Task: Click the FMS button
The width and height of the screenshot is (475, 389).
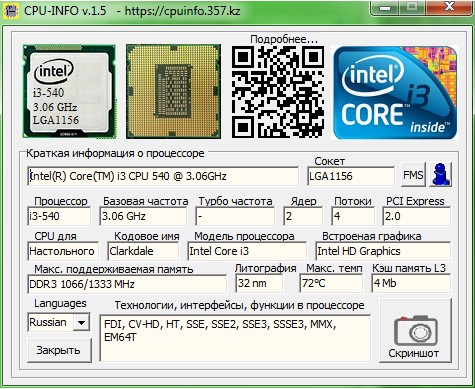Action: (x=413, y=175)
